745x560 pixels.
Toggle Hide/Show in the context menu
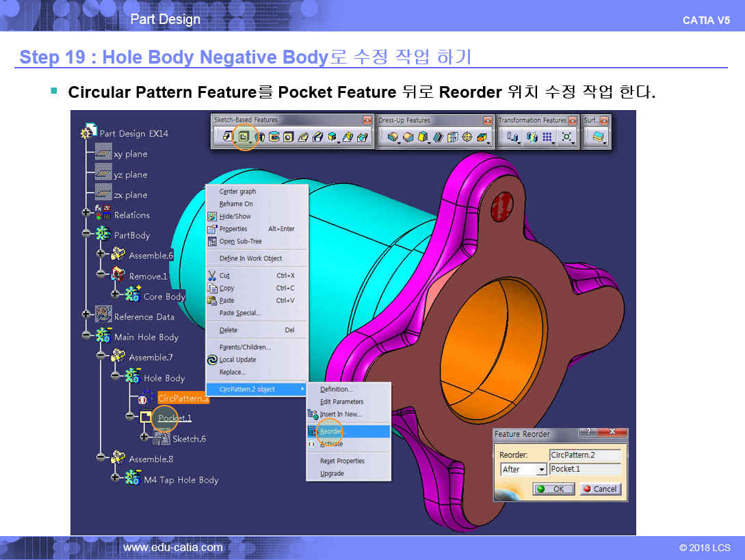click(235, 216)
